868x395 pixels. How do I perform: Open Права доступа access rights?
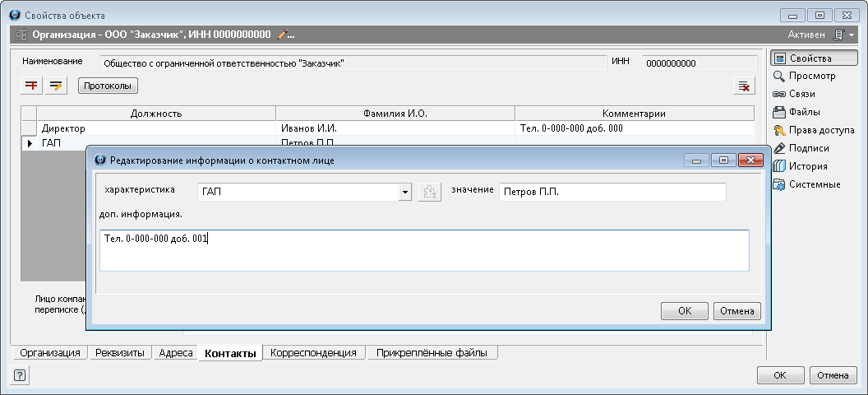tap(821, 131)
